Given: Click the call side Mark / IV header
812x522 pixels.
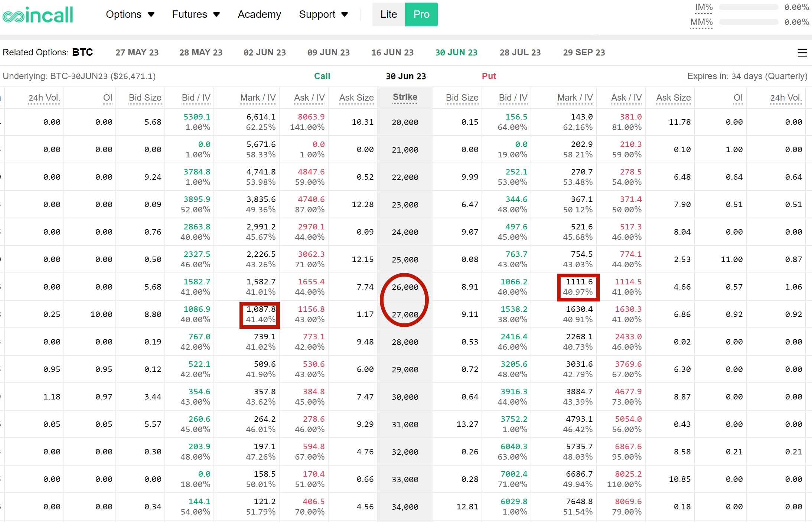Looking at the screenshot, I should pyautogui.click(x=258, y=98).
